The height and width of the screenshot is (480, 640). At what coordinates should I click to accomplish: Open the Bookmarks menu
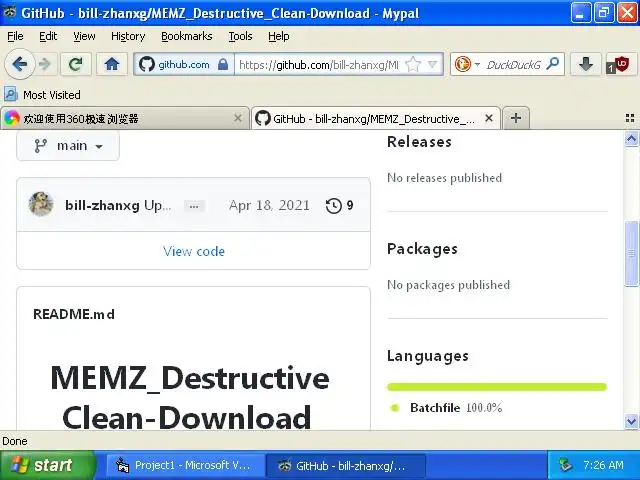(x=187, y=36)
